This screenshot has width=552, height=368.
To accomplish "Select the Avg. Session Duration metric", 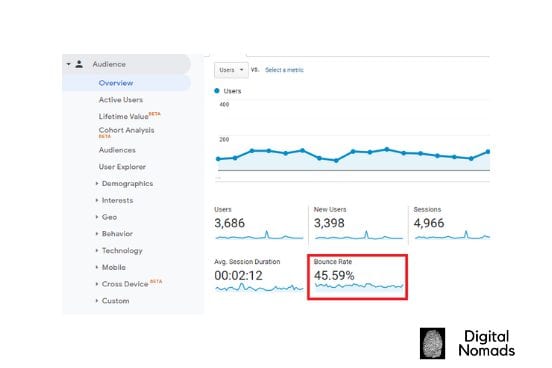I will 259,276.
